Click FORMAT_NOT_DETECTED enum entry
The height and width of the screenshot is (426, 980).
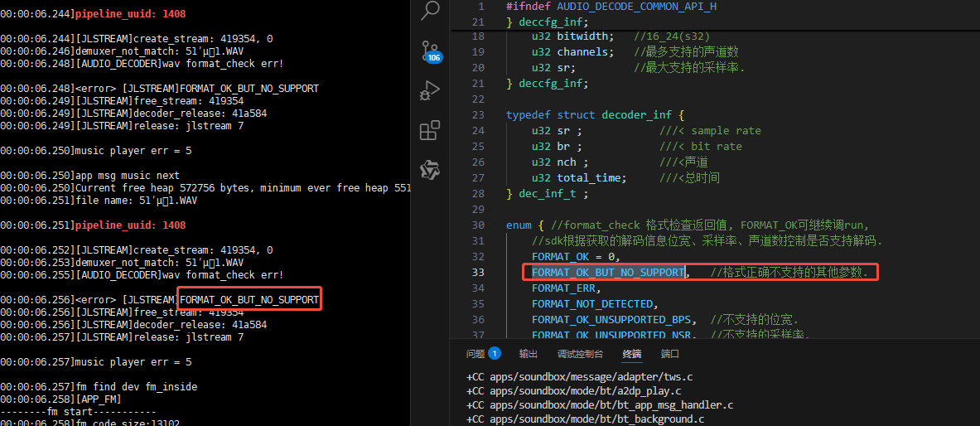pos(595,304)
